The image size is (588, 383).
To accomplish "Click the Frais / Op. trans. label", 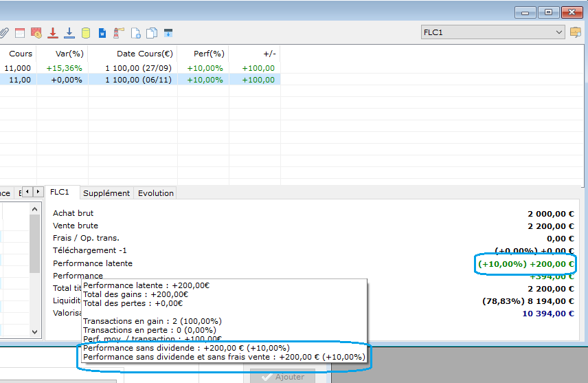I will click(86, 238).
